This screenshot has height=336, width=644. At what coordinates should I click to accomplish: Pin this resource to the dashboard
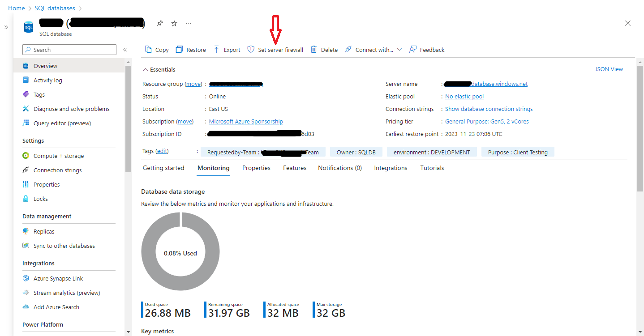tap(160, 23)
